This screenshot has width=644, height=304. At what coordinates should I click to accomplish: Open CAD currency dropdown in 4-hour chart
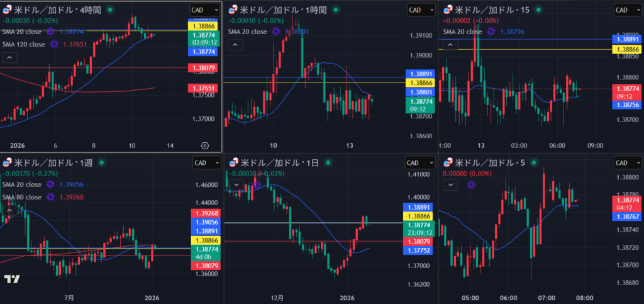(x=205, y=9)
